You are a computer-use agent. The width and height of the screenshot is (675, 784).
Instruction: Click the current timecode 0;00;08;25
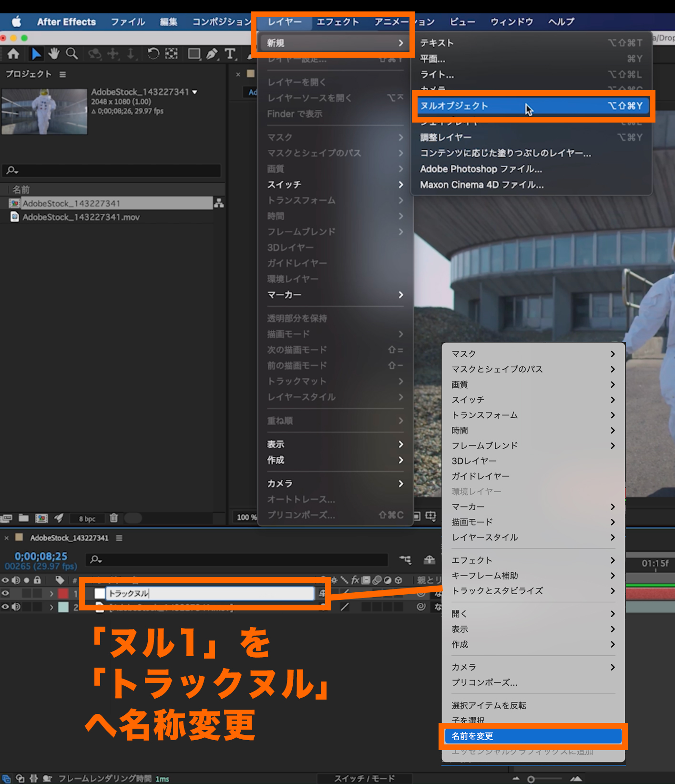(41, 556)
